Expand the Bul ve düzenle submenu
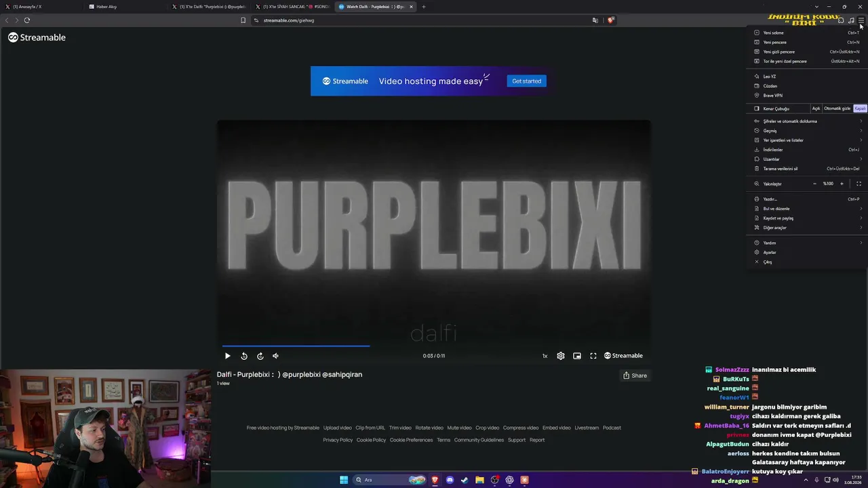 click(x=807, y=209)
